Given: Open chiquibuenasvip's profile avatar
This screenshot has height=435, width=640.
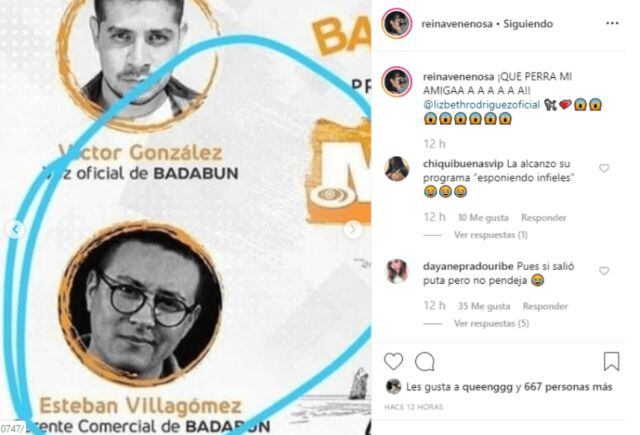Looking at the screenshot, I should coord(396,169).
